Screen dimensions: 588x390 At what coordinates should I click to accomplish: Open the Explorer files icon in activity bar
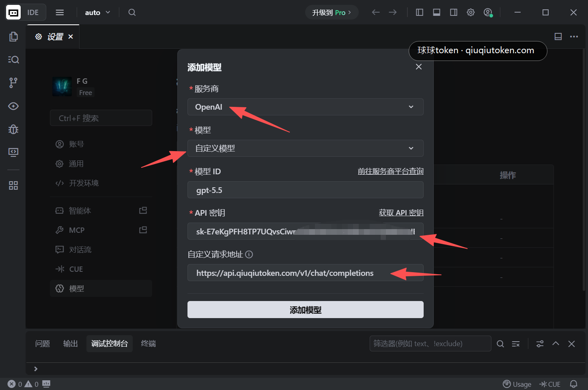[x=13, y=37]
